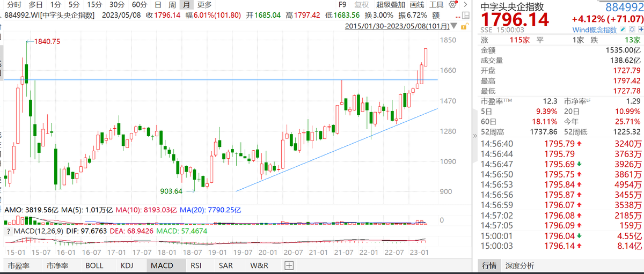Click the lock icon beside date range
The height and width of the screenshot is (274, 644).
465,26
